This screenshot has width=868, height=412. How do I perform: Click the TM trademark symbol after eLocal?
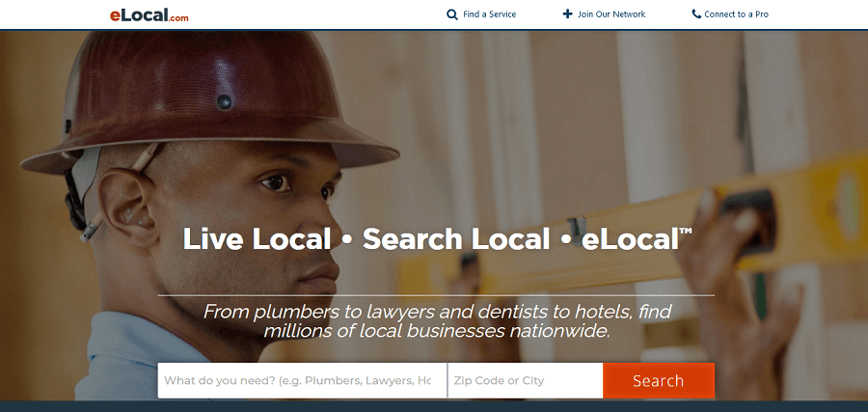[x=686, y=231]
